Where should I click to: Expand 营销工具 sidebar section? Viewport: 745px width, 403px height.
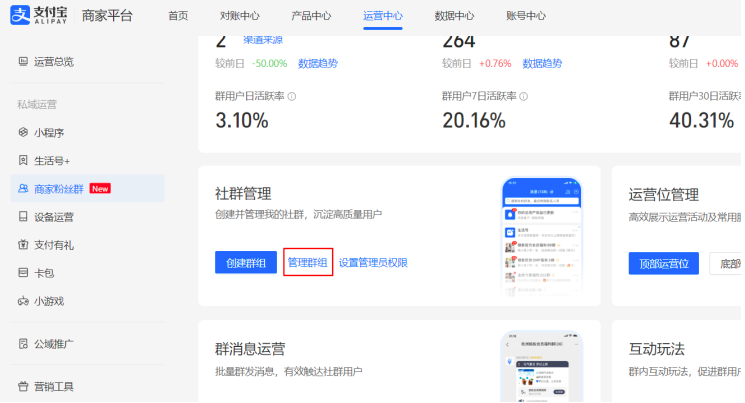(53, 387)
